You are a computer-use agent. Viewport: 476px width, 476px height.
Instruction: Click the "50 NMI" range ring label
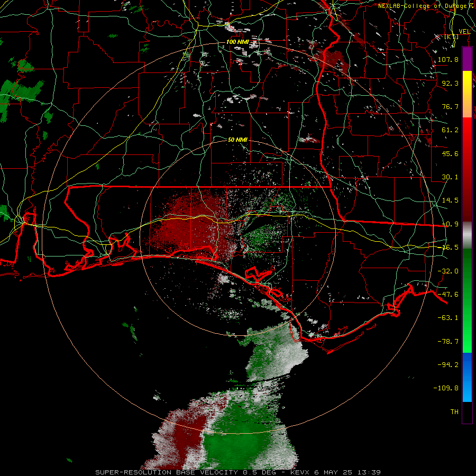(237, 140)
